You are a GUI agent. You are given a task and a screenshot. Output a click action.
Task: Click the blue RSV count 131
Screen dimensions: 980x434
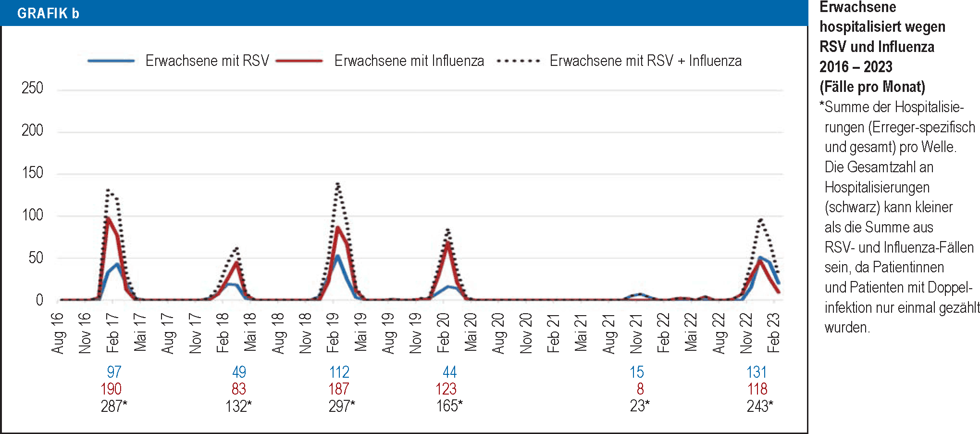(x=757, y=372)
